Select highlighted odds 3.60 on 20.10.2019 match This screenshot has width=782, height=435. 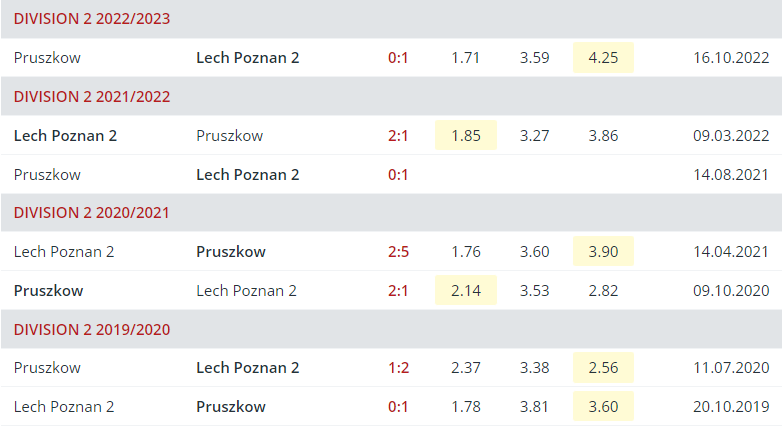[x=603, y=407]
